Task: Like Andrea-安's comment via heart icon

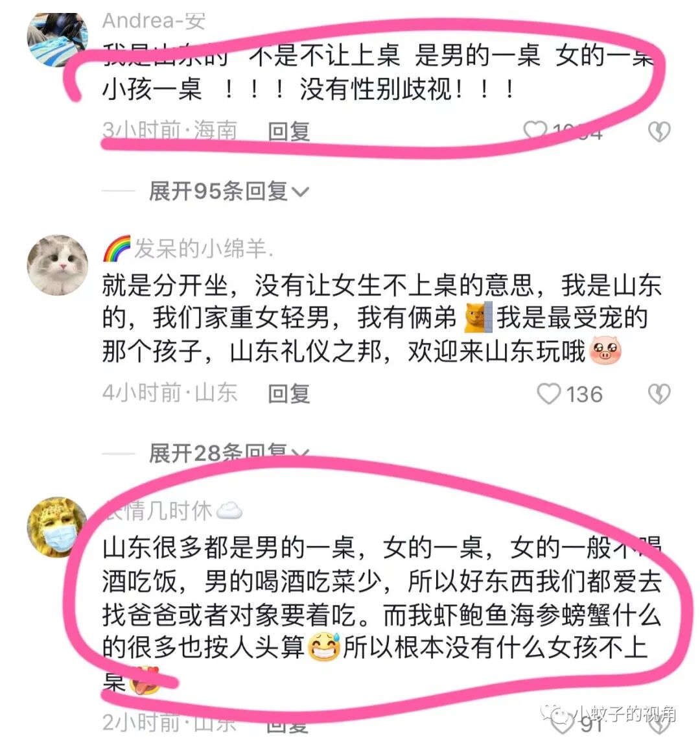Action: pos(535,131)
